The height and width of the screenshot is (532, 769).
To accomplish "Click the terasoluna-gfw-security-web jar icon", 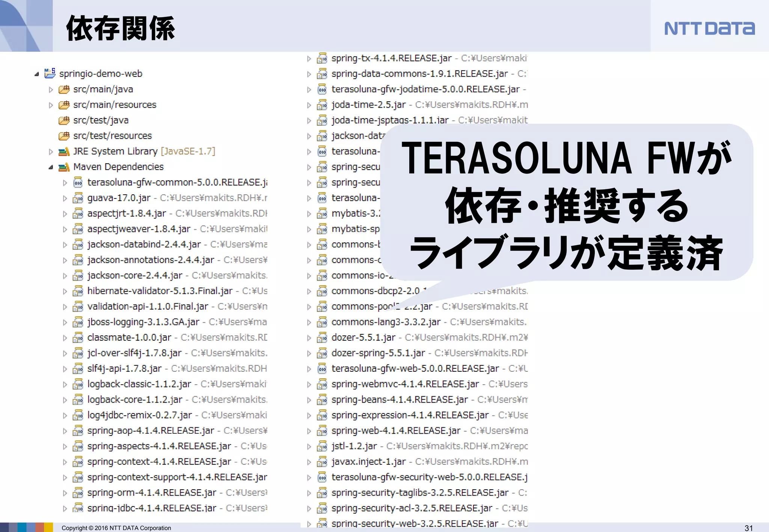I will click(322, 477).
